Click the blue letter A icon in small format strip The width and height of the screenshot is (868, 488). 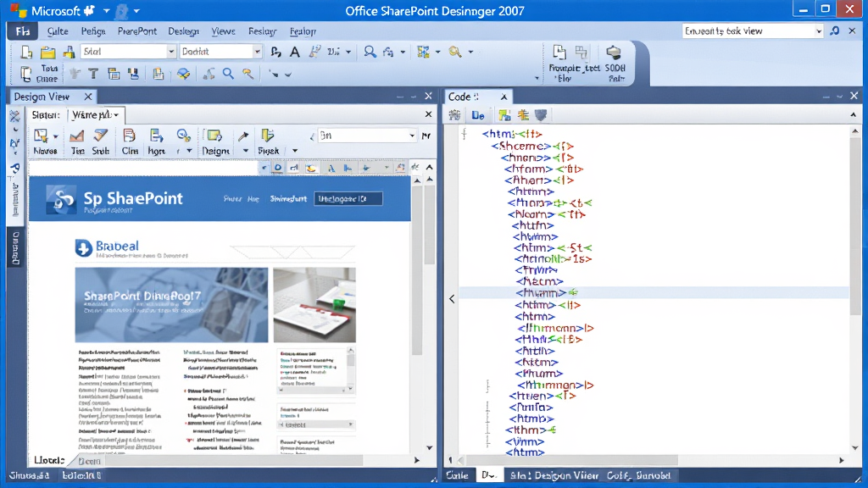tap(331, 169)
